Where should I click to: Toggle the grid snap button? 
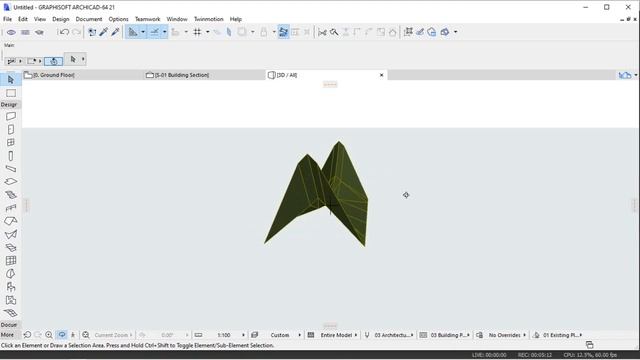(x=197, y=32)
